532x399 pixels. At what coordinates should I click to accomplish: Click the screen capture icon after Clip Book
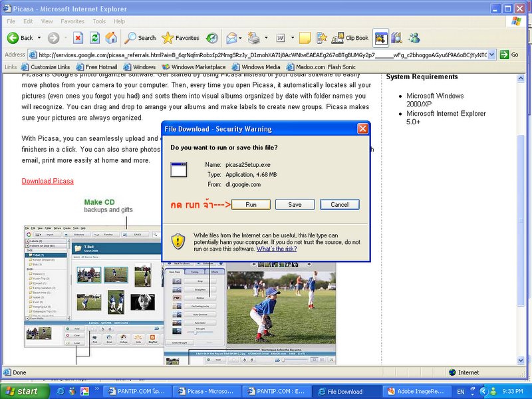point(380,38)
